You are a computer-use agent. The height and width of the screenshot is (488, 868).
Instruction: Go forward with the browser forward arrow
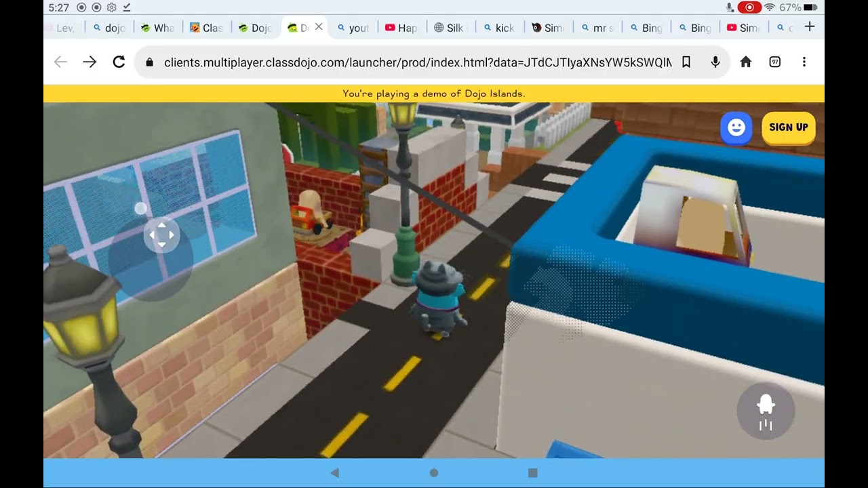[x=90, y=62]
